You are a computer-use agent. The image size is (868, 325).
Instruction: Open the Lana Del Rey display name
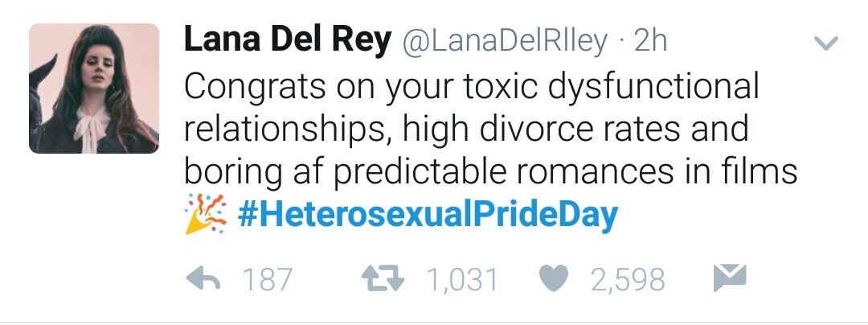click(x=287, y=41)
